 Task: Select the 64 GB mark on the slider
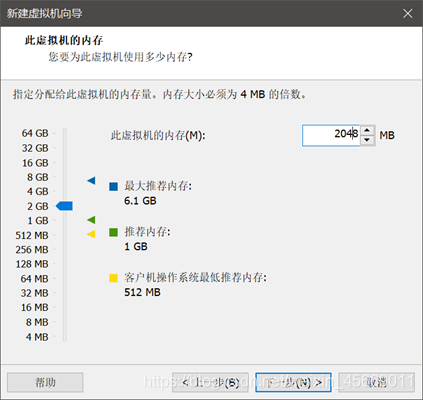[x=65, y=133]
